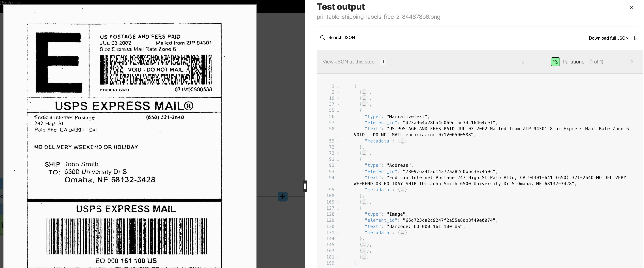Click the info icon beside View JSON
644x268 pixels.
(383, 62)
